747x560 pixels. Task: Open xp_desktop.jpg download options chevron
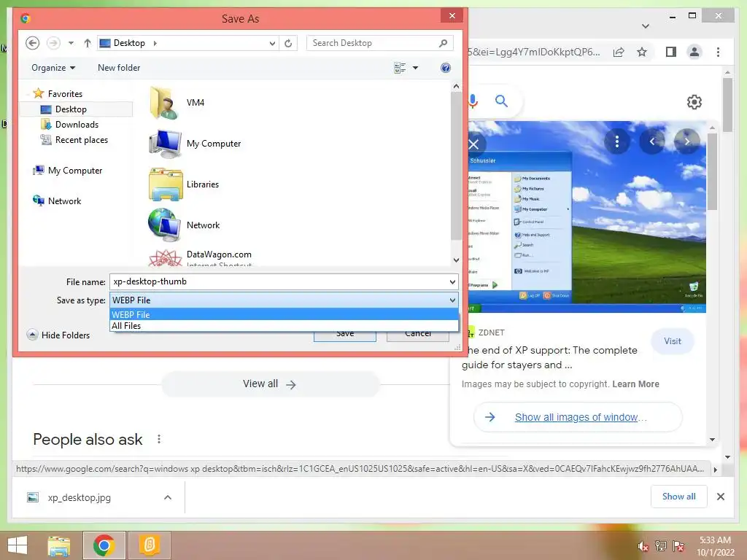pyautogui.click(x=168, y=497)
